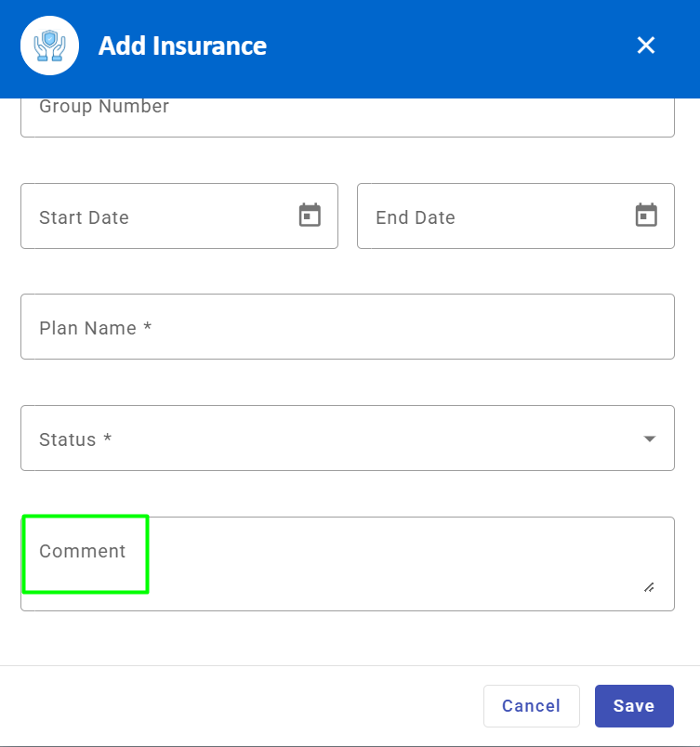Open the End Date calendar picker icon
This screenshot has height=747, width=700.
point(646,216)
